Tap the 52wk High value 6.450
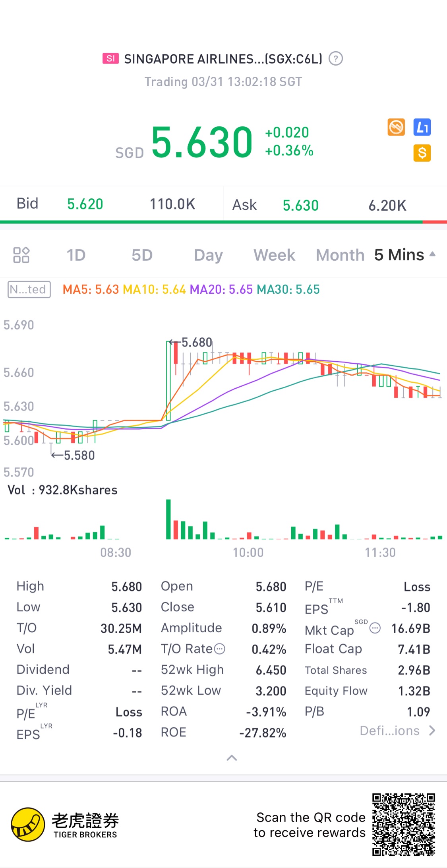 (x=271, y=670)
